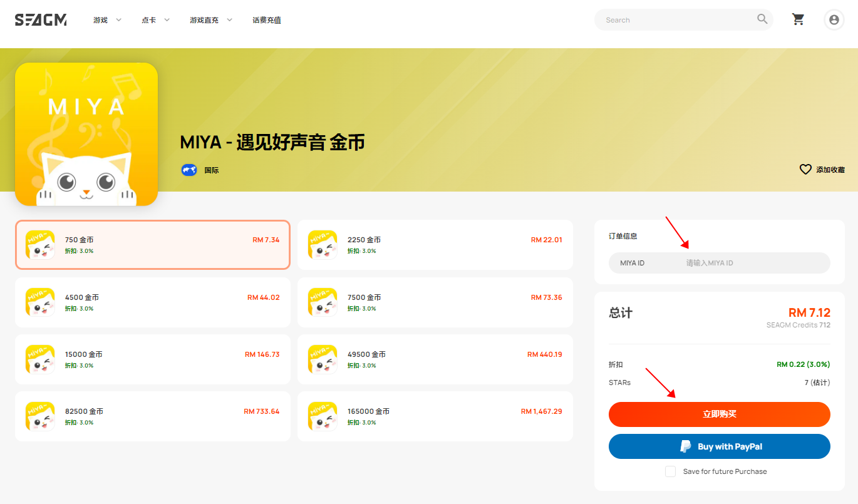858x504 pixels.
Task: Click the RM 22.01 price
Action: (547, 240)
